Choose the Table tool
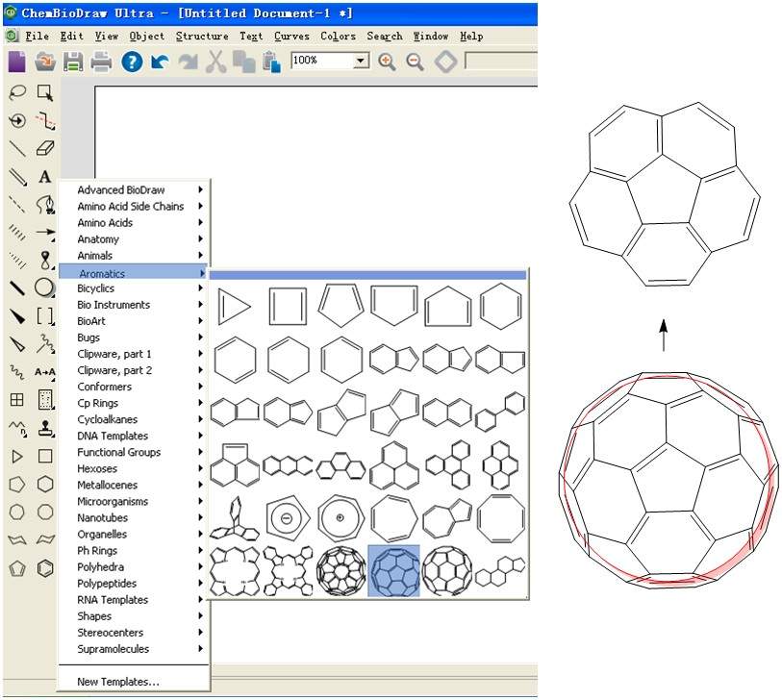This screenshot has height=700, width=782. (17, 399)
